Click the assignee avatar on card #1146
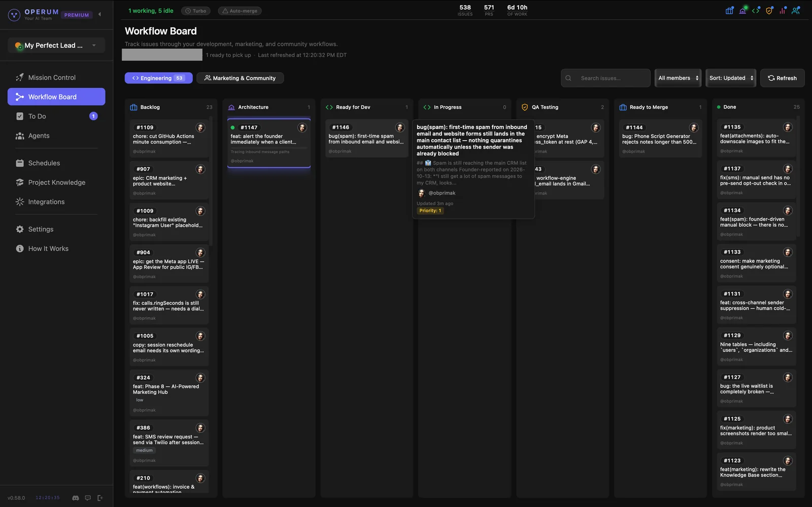The width and height of the screenshot is (812, 507). pos(400,127)
